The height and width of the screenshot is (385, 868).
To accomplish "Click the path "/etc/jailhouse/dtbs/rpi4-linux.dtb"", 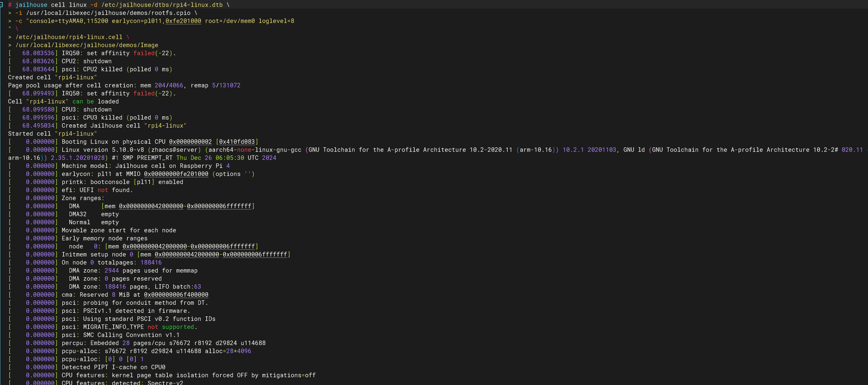I will (x=162, y=5).
